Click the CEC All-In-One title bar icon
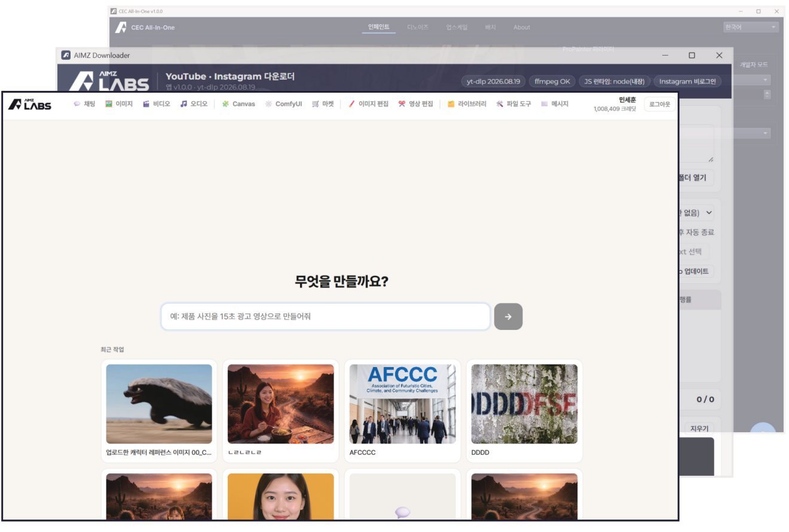789x532 pixels. [x=114, y=11]
